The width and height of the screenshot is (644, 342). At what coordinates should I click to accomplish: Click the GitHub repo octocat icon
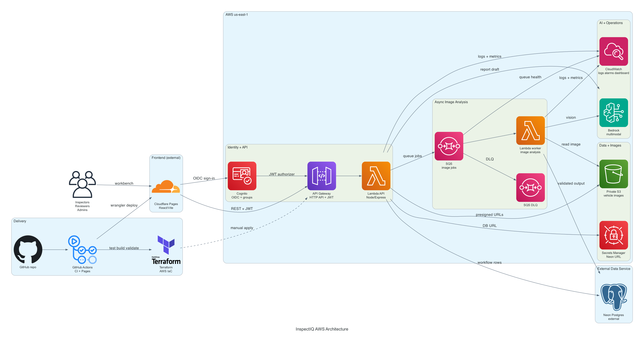click(x=28, y=249)
